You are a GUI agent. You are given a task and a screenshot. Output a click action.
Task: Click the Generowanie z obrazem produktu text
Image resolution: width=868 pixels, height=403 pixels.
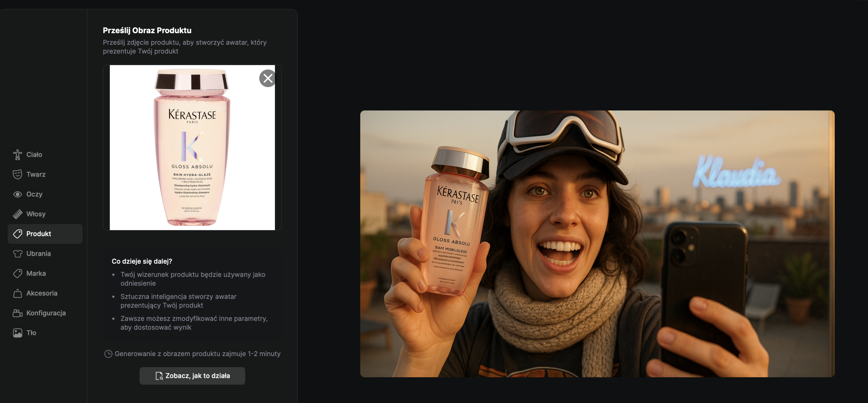point(197,354)
